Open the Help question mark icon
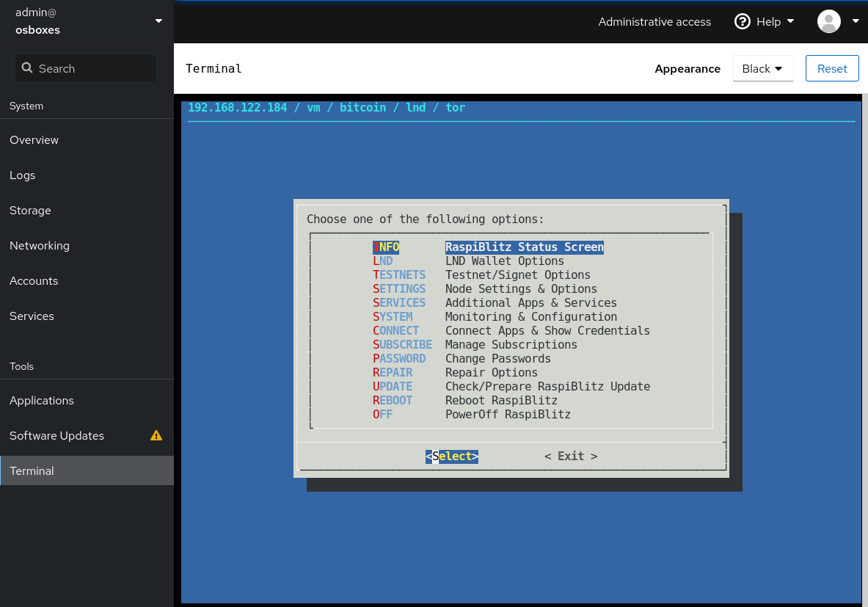Image resolution: width=868 pixels, height=607 pixels. [x=742, y=21]
